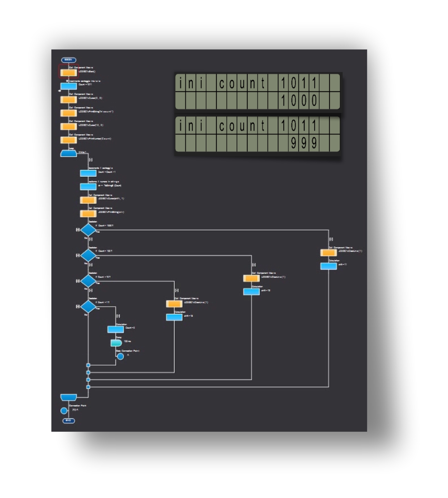Screen dimensions: 448x498
Task: Collapse the Count = 10 decision via left [-]
Action: pos(78,281)
